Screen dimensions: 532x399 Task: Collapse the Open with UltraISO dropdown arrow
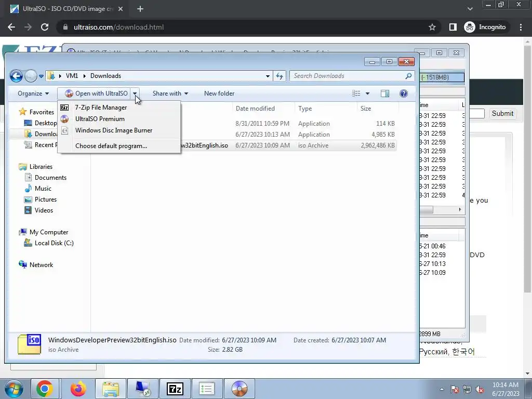135,94
